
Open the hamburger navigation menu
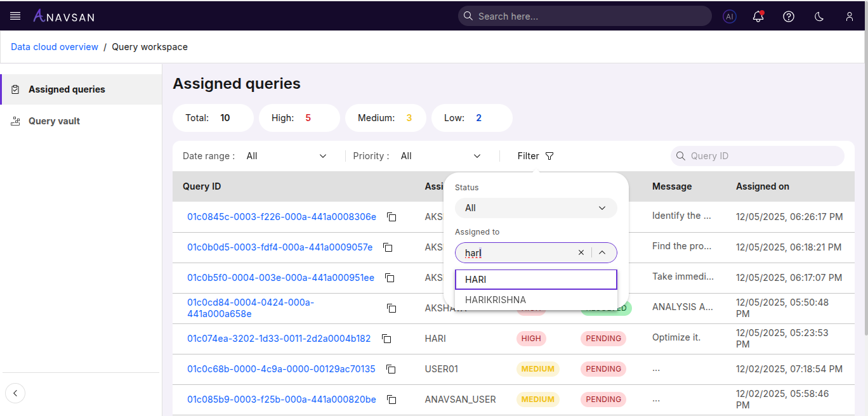(x=15, y=16)
